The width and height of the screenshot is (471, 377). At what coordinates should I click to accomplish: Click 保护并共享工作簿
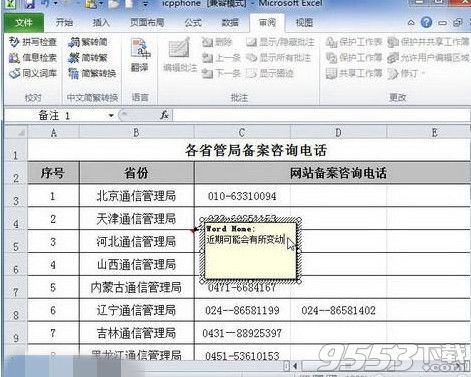[428, 42]
